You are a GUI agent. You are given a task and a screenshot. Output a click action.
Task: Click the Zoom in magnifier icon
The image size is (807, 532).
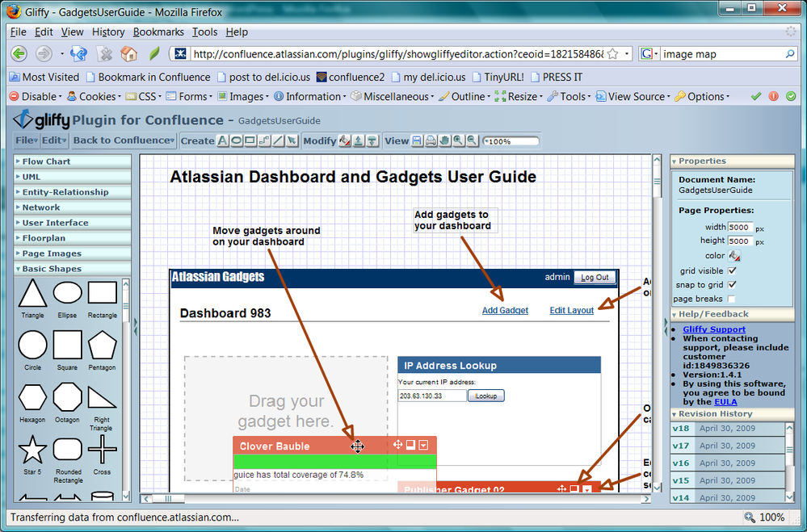pyautogui.click(x=459, y=140)
